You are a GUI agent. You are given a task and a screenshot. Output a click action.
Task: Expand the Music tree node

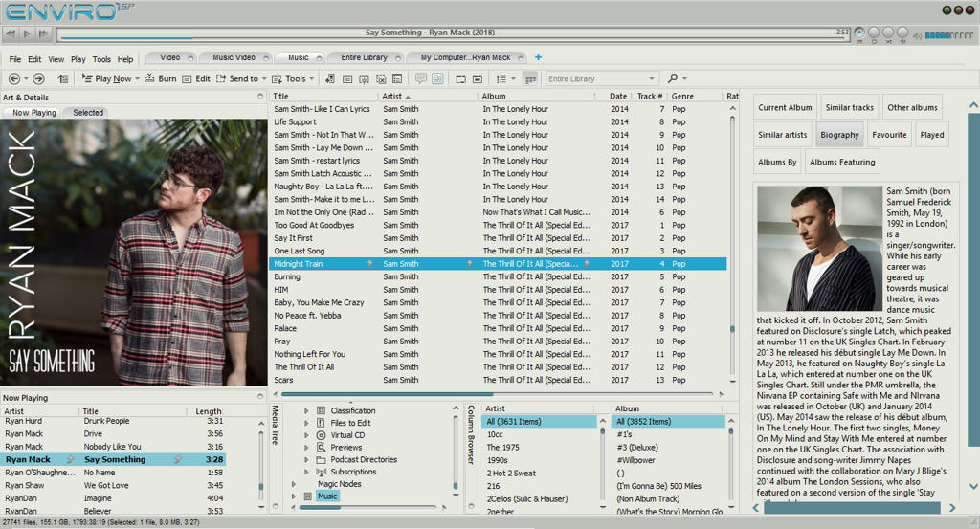point(294,496)
